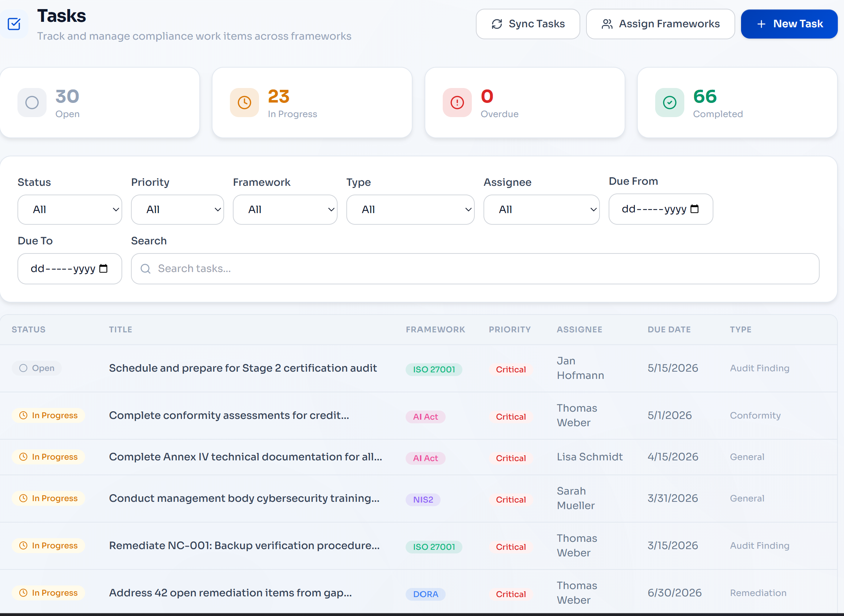844x616 pixels.
Task: Click the circle icon on Open tasks card
Action: coord(32,102)
